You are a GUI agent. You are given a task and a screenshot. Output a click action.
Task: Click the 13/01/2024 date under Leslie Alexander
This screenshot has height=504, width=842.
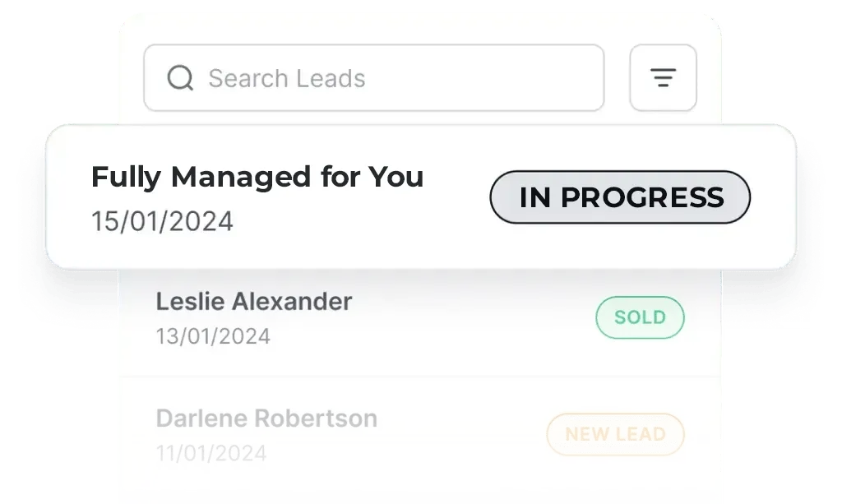[213, 336]
